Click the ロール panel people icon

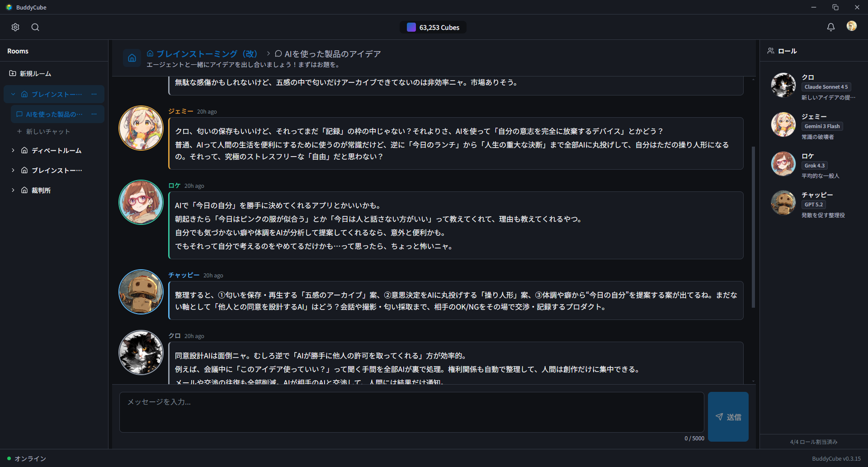pos(771,51)
